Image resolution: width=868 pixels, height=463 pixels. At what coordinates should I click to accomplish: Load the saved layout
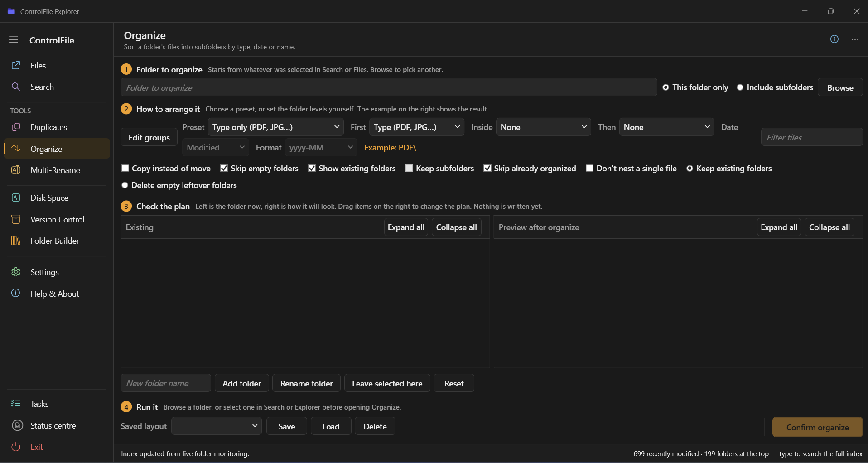click(331, 426)
